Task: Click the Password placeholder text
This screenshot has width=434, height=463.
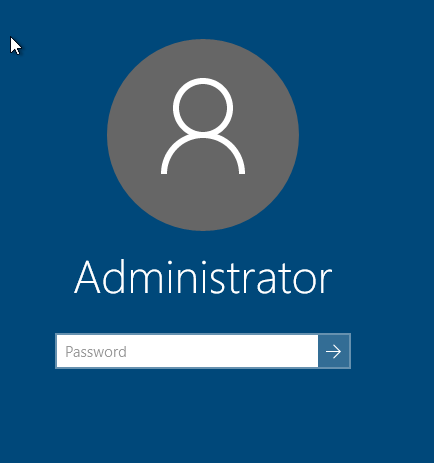Action: click(96, 352)
